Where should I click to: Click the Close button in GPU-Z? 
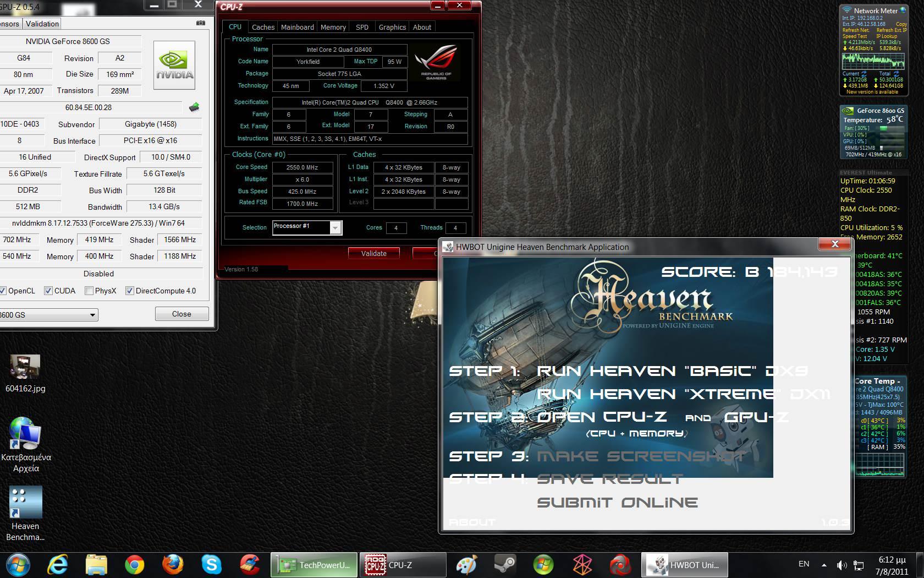pyautogui.click(x=182, y=314)
